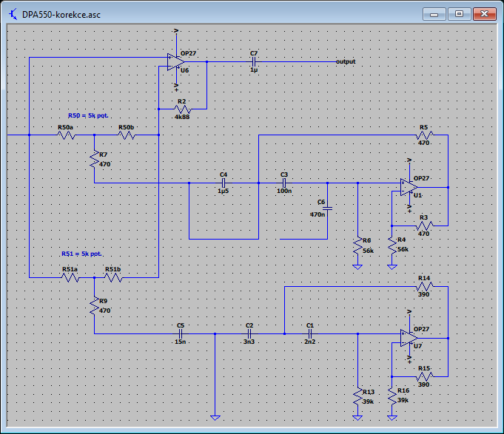Click capacitor C5 symbol

click(181, 334)
